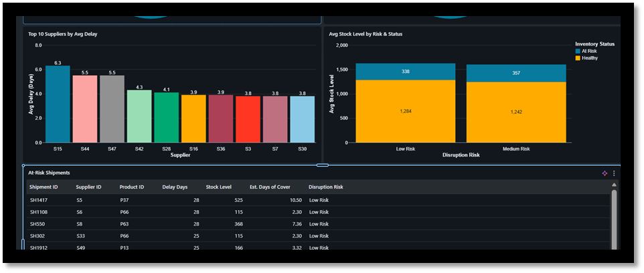The image size is (644, 273).
Task: Select the S47 gray bar
Action: click(x=112, y=109)
